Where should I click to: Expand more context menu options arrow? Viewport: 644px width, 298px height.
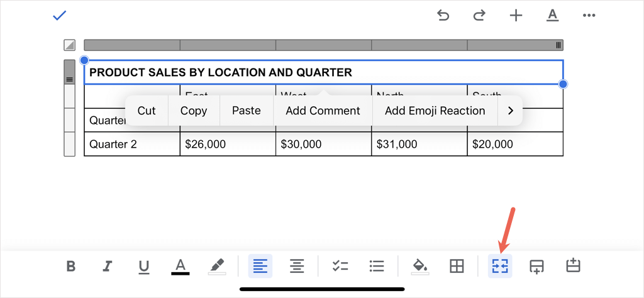(x=510, y=111)
